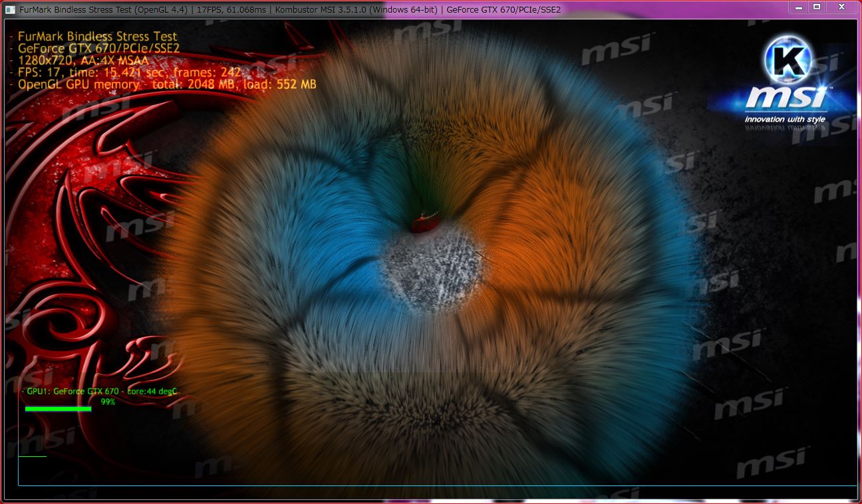862x504 pixels.
Task: Minimize the Kombustor window
Action: pyautogui.click(x=799, y=7)
